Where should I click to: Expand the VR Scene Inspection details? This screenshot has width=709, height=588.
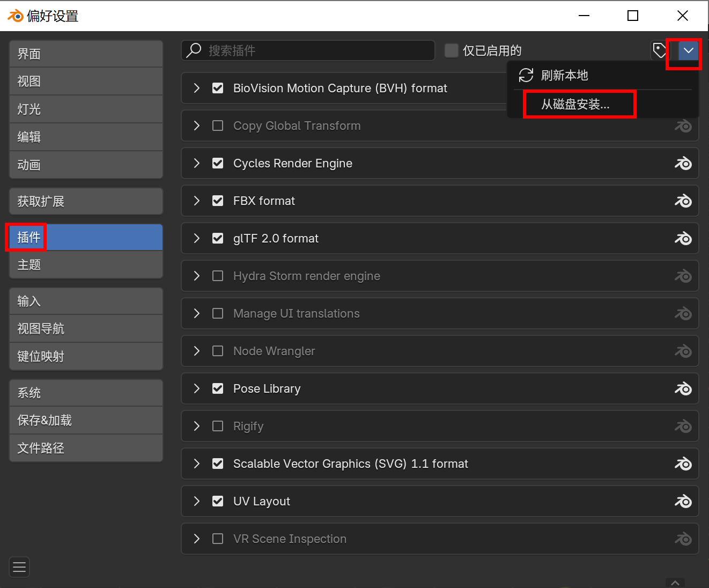pos(197,539)
